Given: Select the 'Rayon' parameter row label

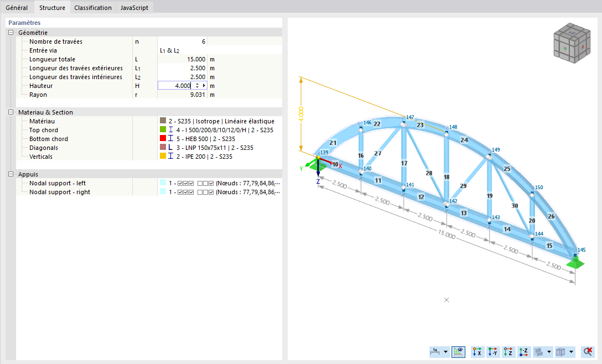Looking at the screenshot, I should pos(38,95).
